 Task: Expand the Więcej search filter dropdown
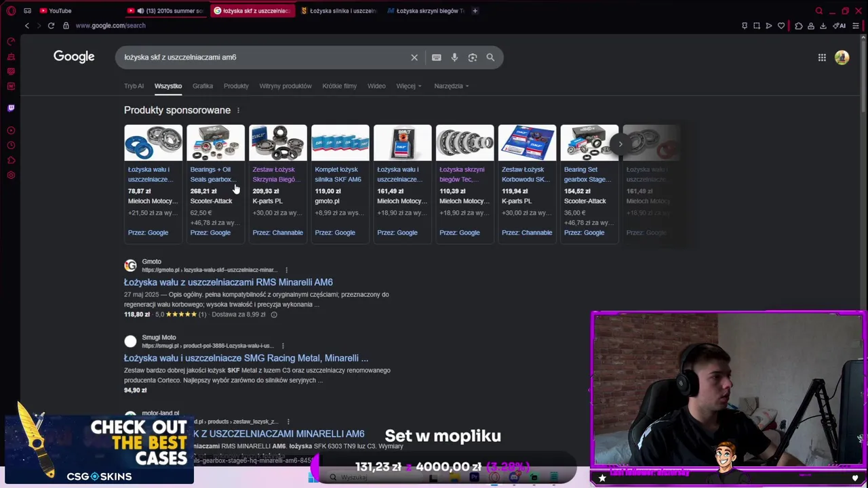409,86
